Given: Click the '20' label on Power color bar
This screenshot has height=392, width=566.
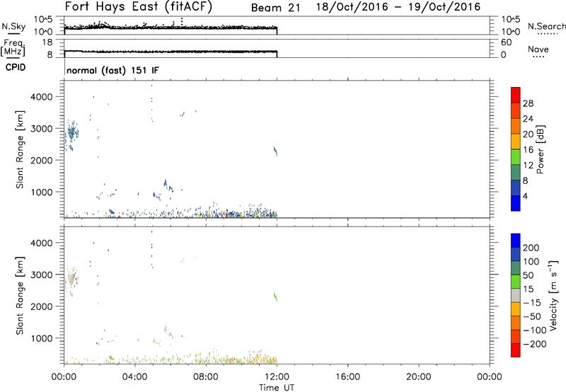Looking at the screenshot, I should [528, 134].
